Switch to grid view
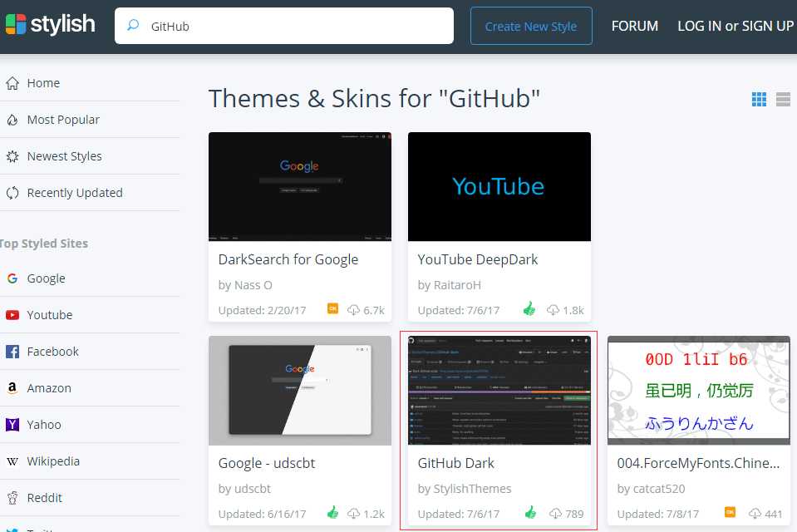The image size is (797, 532). [x=759, y=99]
